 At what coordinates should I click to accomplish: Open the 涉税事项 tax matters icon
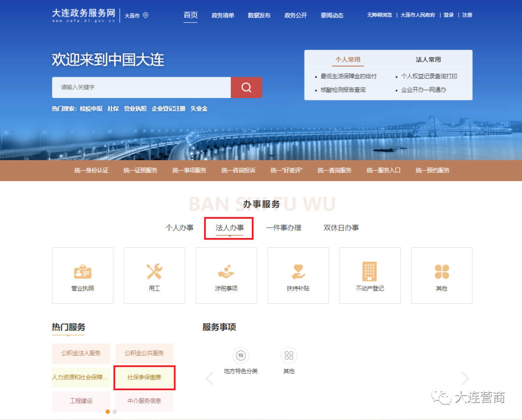[226, 272]
